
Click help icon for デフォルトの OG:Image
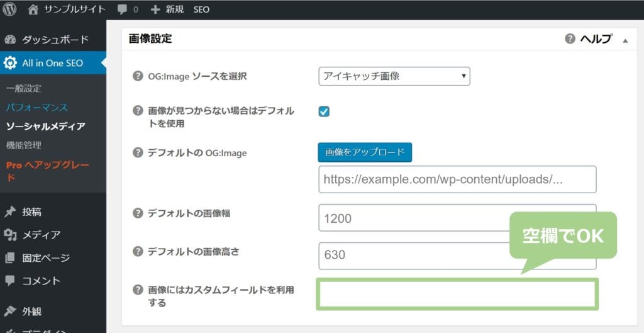(x=138, y=153)
